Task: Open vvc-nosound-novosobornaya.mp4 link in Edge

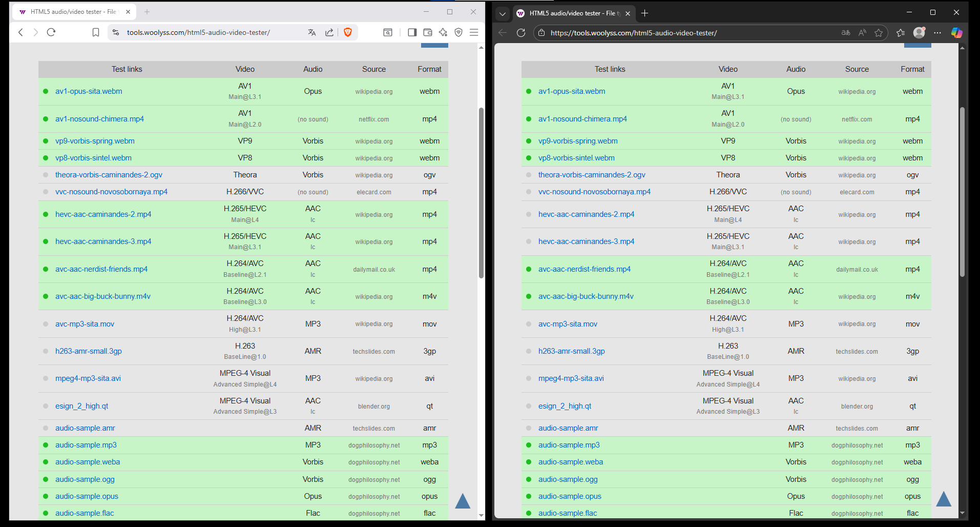Action: (x=594, y=192)
